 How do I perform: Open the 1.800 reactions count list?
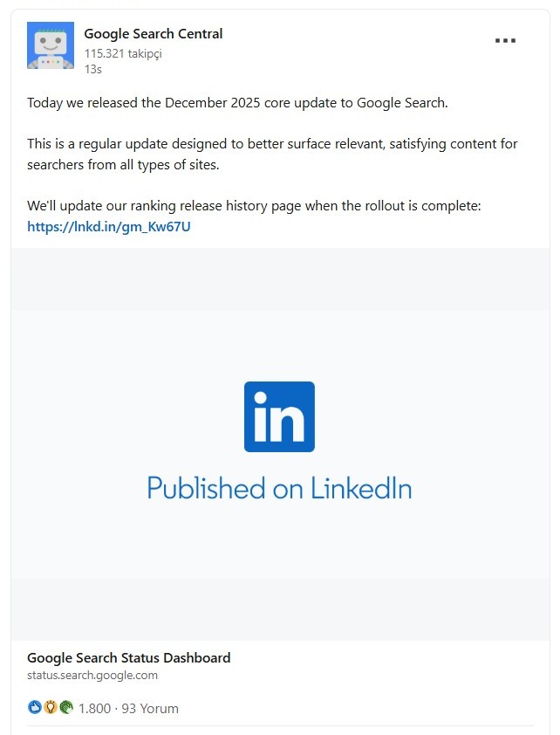[x=94, y=708]
